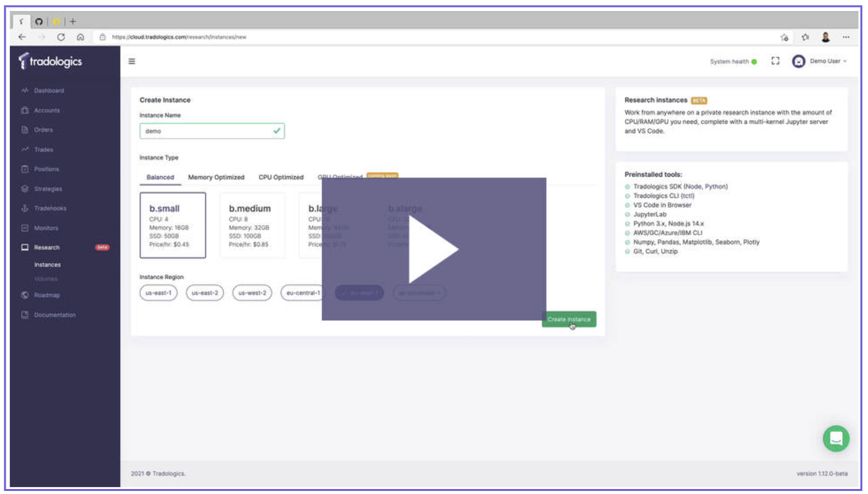Open Documentation in the sidebar
This screenshot has width=868, height=494.
55,315
